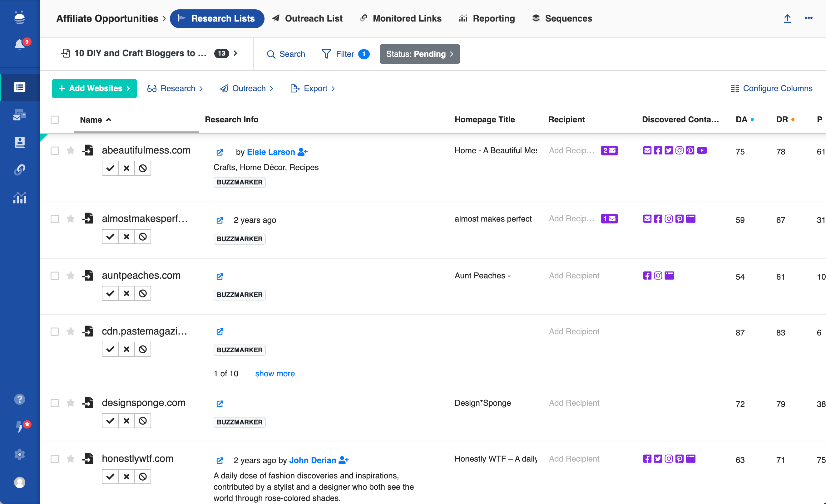This screenshot has width=826, height=504.
Task: Select the auntpeaches.com row checkbox
Action: (55, 276)
